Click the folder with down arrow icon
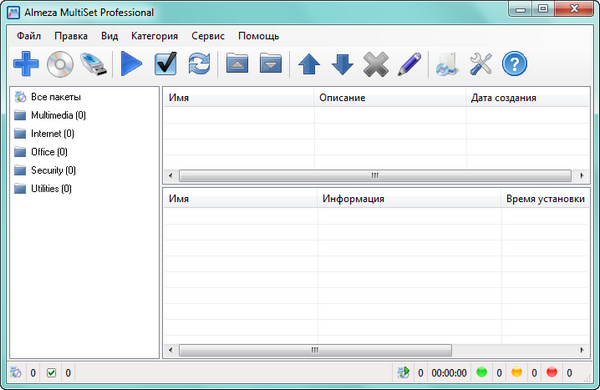This screenshot has width=600, height=390. (x=271, y=63)
